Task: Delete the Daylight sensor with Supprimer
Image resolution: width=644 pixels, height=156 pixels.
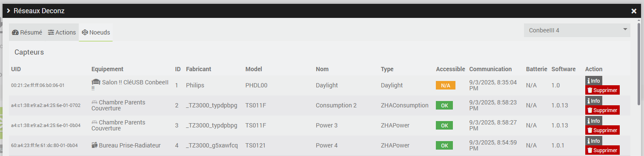Action: tap(602, 90)
